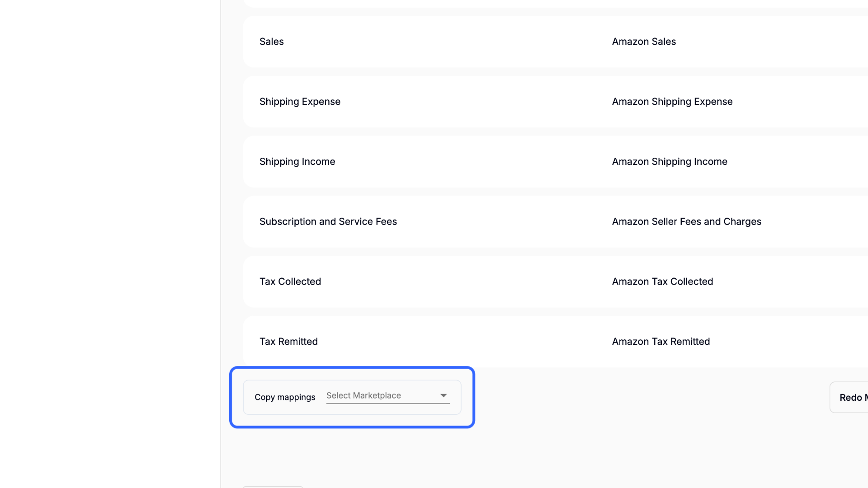Select the Sales category text
Image resolution: width=868 pixels, height=488 pixels.
tap(272, 42)
